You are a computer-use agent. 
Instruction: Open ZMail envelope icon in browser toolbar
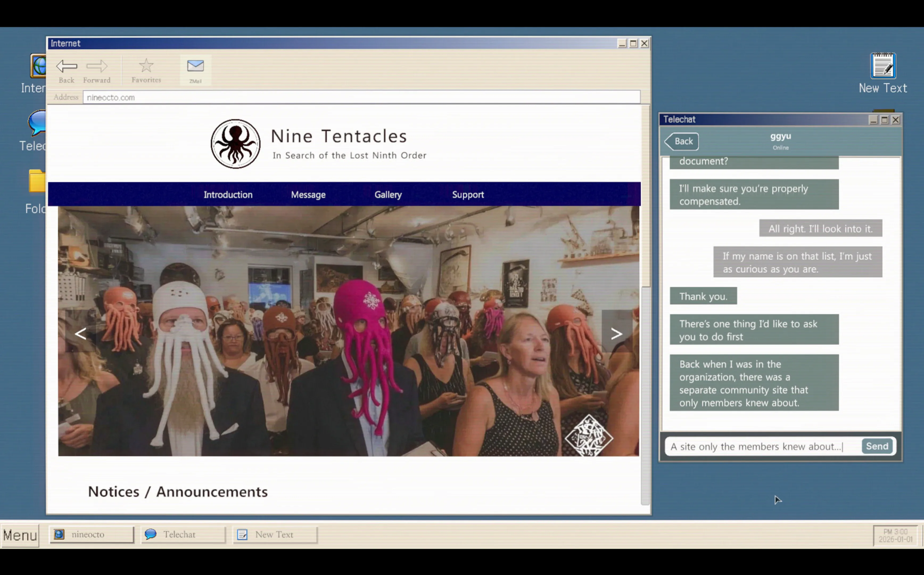point(195,66)
